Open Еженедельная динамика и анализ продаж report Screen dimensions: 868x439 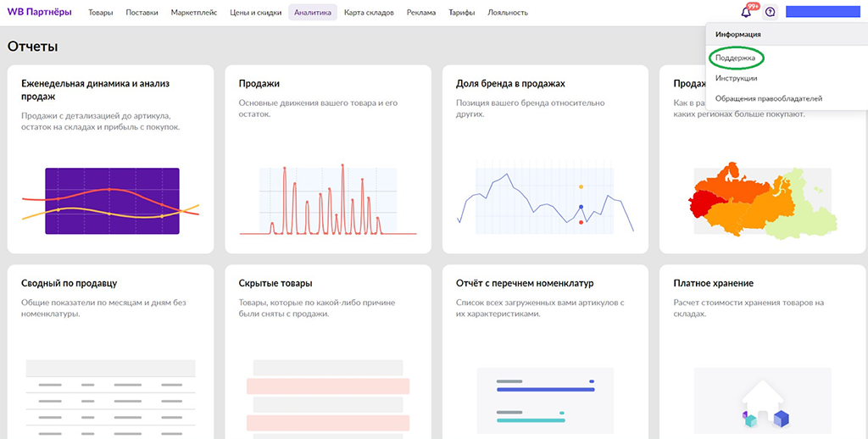pyautogui.click(x=111, y=159)
